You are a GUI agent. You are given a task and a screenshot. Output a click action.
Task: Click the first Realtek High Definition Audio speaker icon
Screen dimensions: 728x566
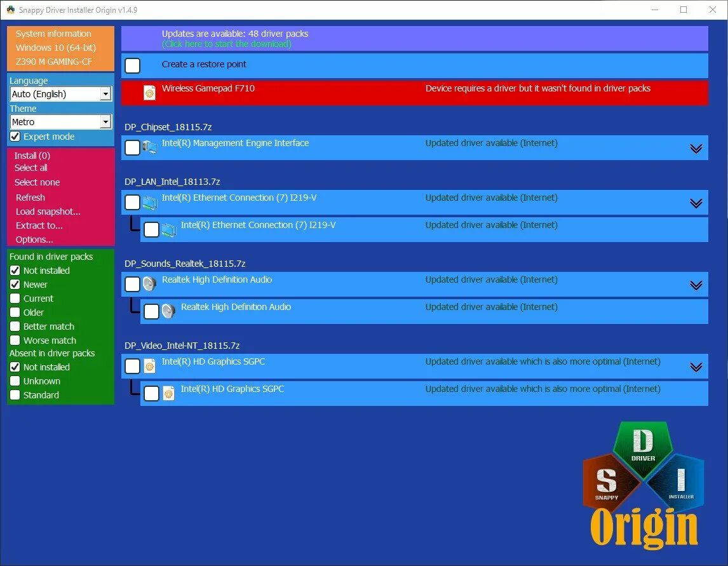pyautogui.click(x=149, y=284)
